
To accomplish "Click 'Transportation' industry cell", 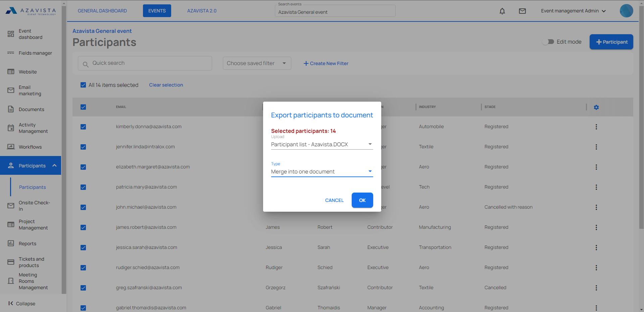I will click(435, 247).
